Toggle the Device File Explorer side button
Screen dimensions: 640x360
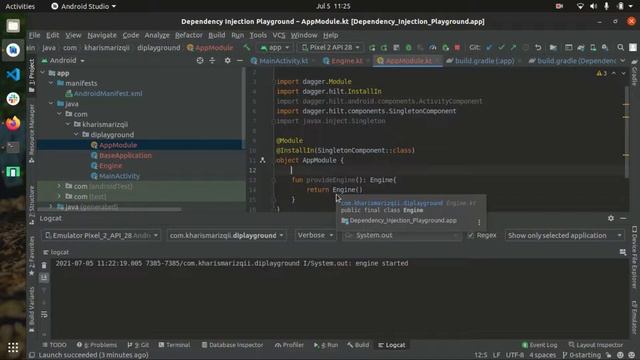[x=634, y=258]
